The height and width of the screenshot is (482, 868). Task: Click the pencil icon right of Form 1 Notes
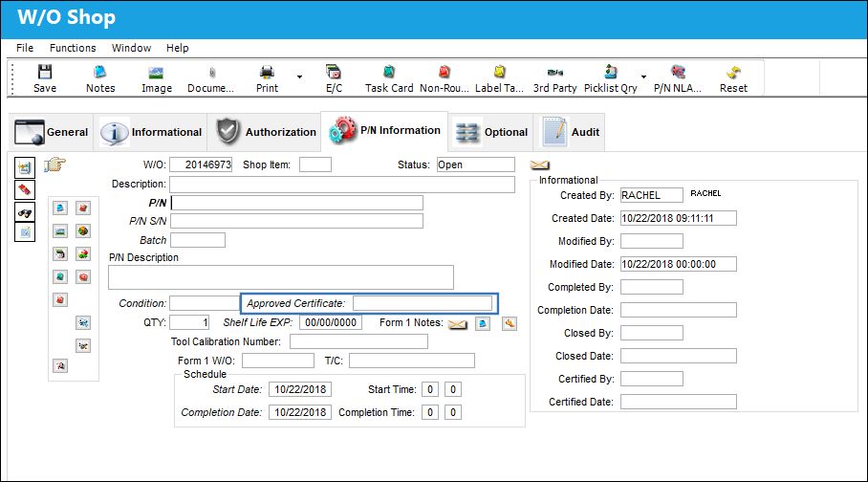(x=510, y=323)
